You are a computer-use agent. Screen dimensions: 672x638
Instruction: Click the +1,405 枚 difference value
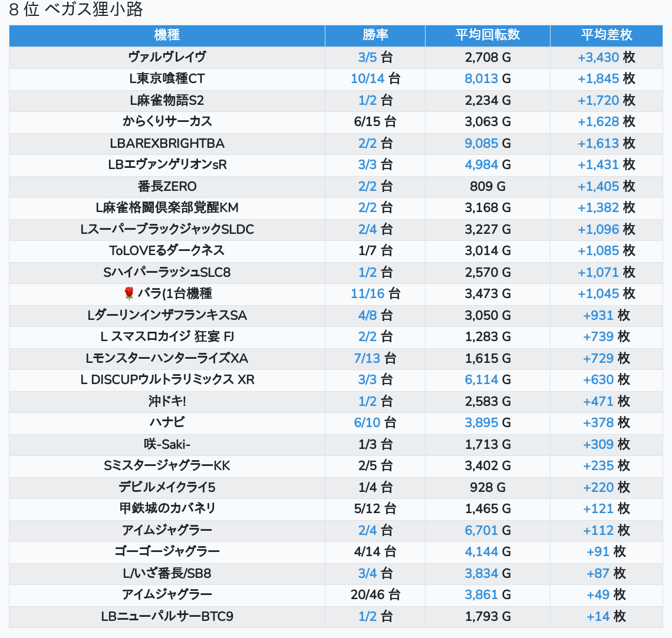(607, 186)
